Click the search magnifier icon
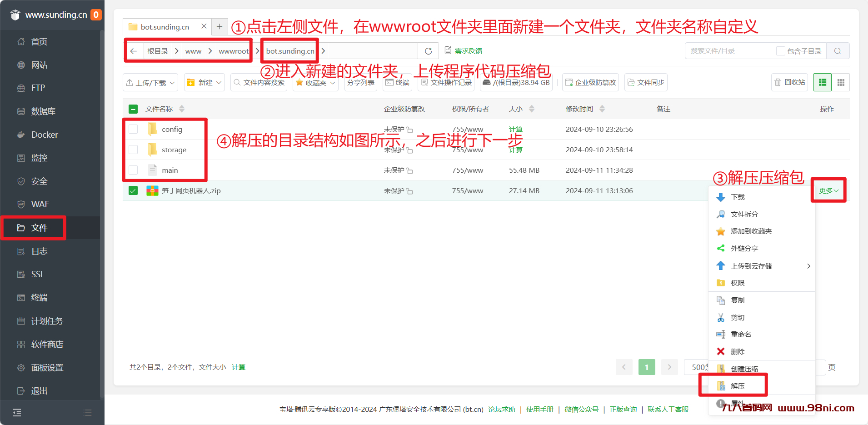868x425 pixels. coord(838,51)
